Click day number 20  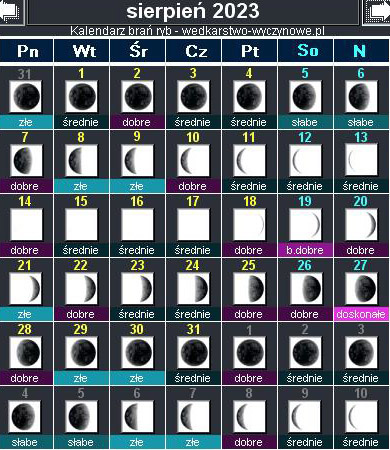pyautogui.click(x=361, y=201)
